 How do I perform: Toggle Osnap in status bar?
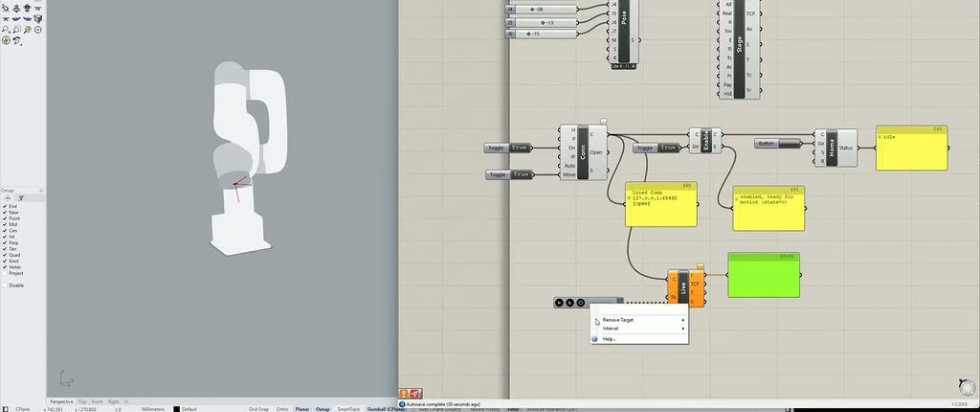pyautogui.click(x=323, y=409)
